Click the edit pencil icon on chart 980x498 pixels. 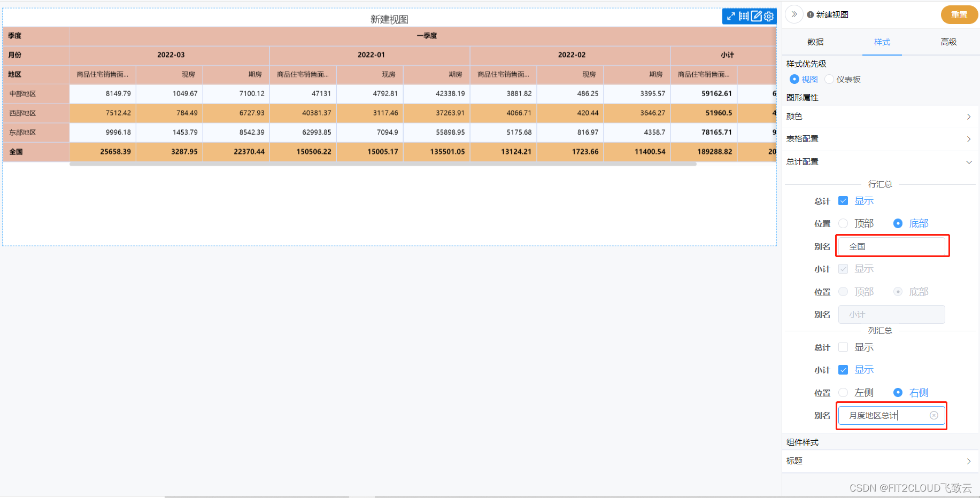pos(757,16)
